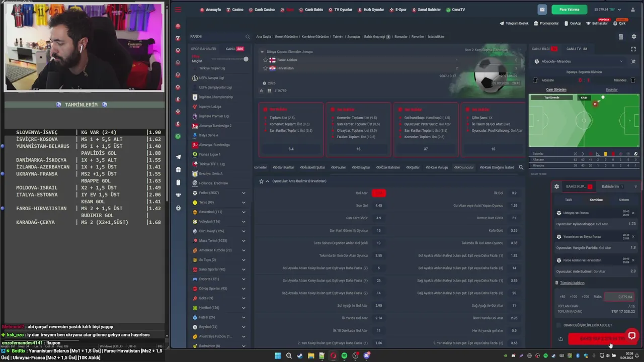
Task: Open the live chat support bubble
Action: click(x=632, y=335)
